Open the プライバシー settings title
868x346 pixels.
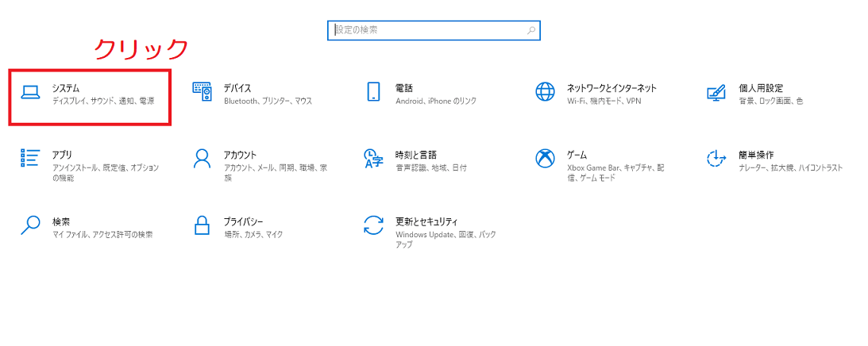point(244,221)
